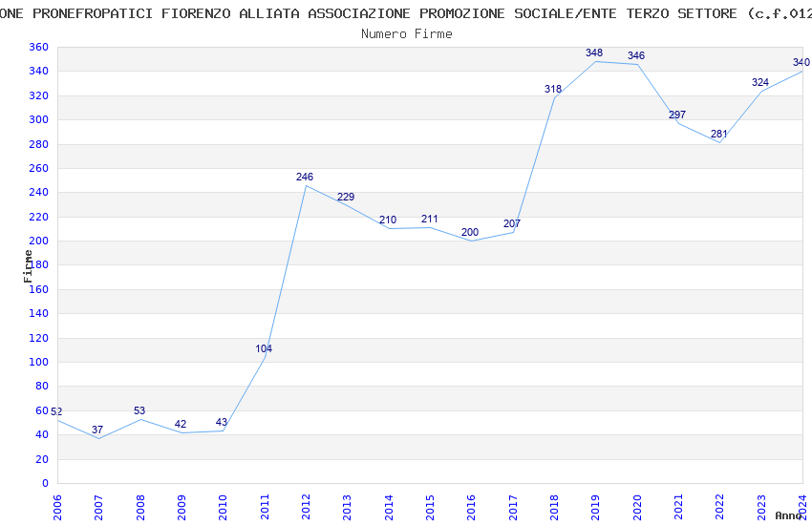Click the y-axis value 240
The height and width of the screenshot is (525, 812).
pos(39,192)
